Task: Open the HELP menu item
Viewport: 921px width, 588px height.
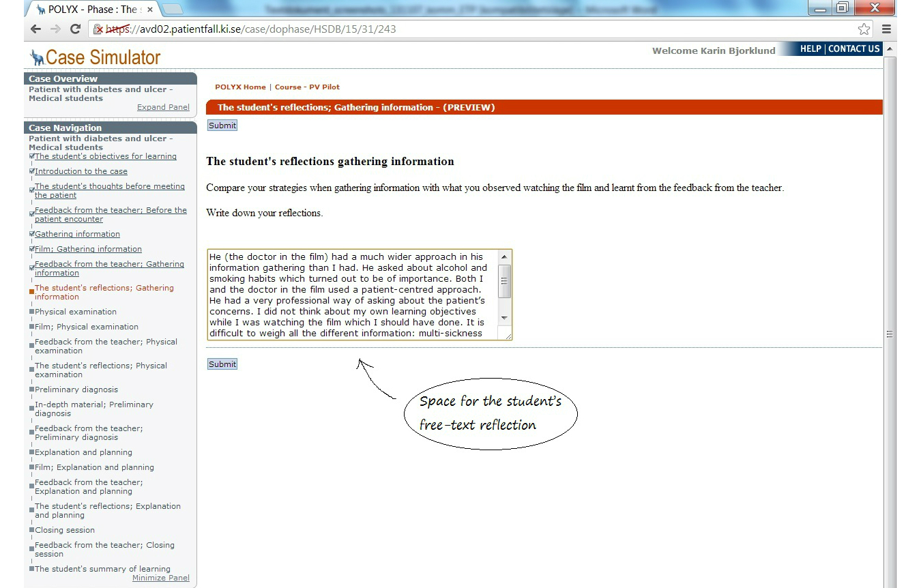Action: tap(810, 49)
